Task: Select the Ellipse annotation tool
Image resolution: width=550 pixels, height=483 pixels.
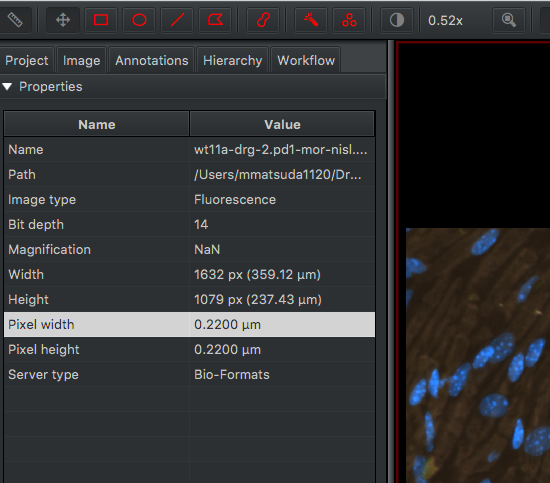Action: [139, 20]
